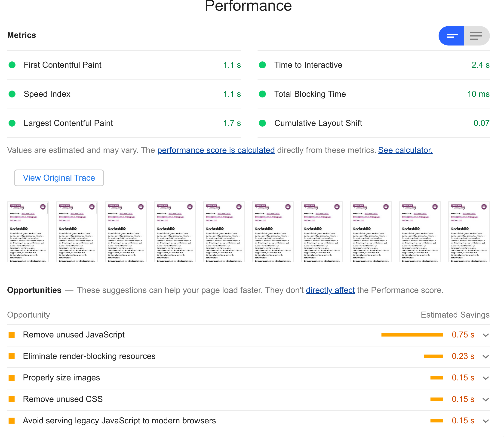Viewport: 504px width, 437px height.
Task: Open 'performance score is calculated' link
Action: 216,150
